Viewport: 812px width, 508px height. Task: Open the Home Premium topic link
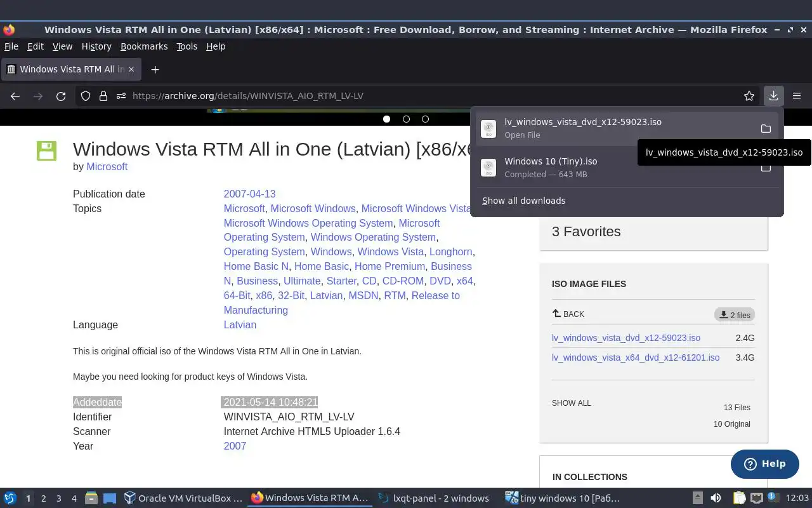(x=390, y=266)
